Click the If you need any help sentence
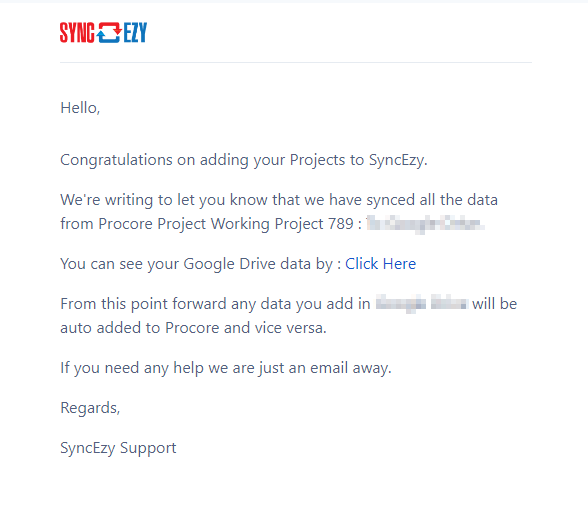The width and height of the screenshot is (588, 509). click(226, 368)
